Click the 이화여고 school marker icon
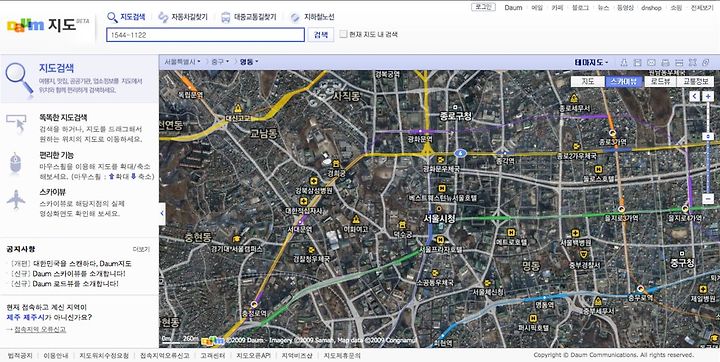This screenshot has width=720, height=362. click(x=356, y=219)
